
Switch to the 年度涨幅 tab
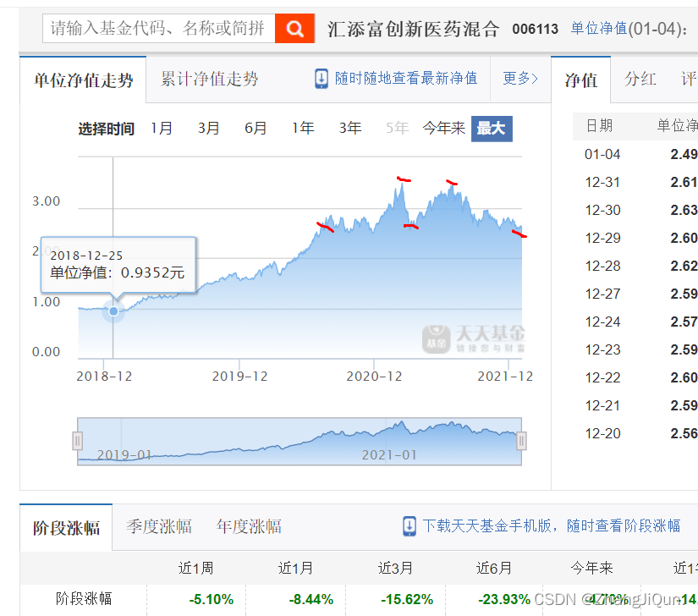click(x=249, y=527)
